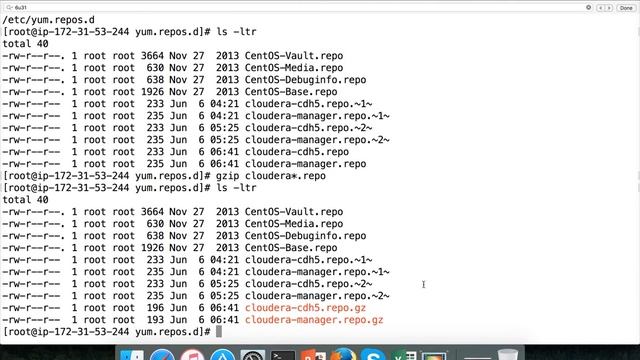This screenshot has width=640, height=360.
Task: Click cloudera-cdh5.repo row dated 06:41
Action: 176,152
